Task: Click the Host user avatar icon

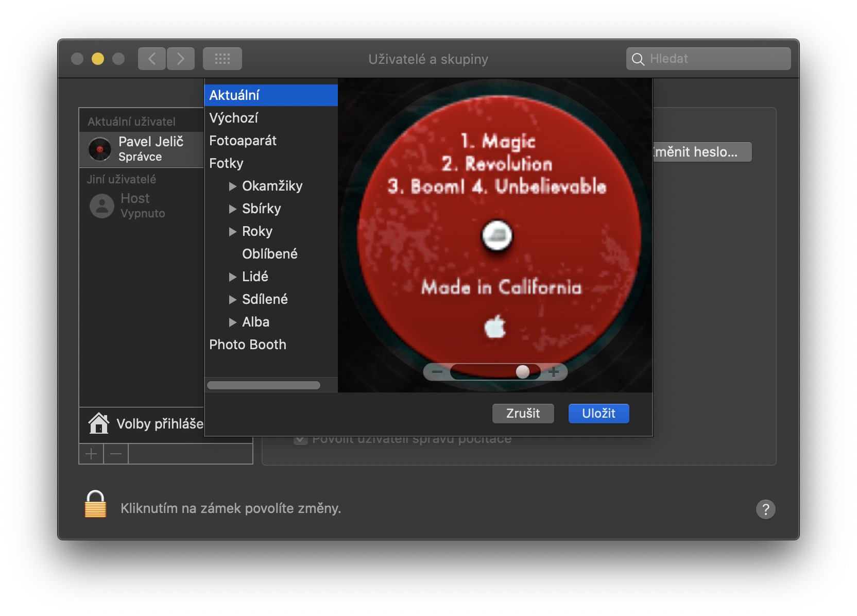Action: coord(102,206)
